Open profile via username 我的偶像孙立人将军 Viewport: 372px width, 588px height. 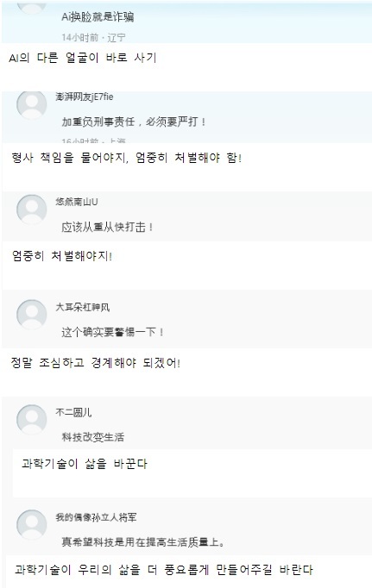96,517
